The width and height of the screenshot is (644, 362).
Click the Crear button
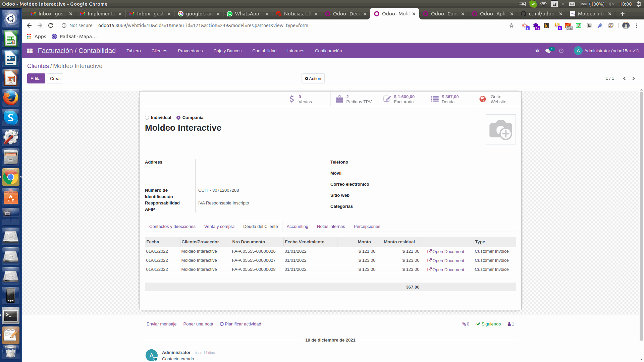55,78
